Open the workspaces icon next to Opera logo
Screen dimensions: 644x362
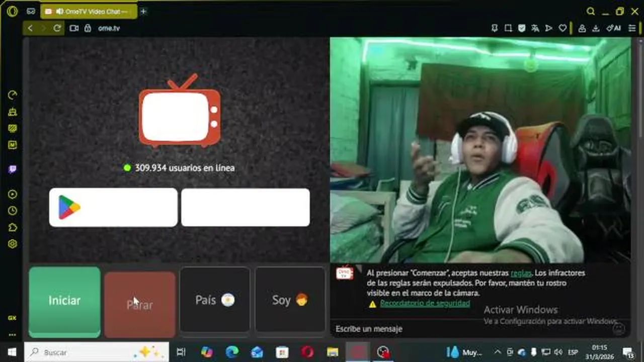click(31, 11)
